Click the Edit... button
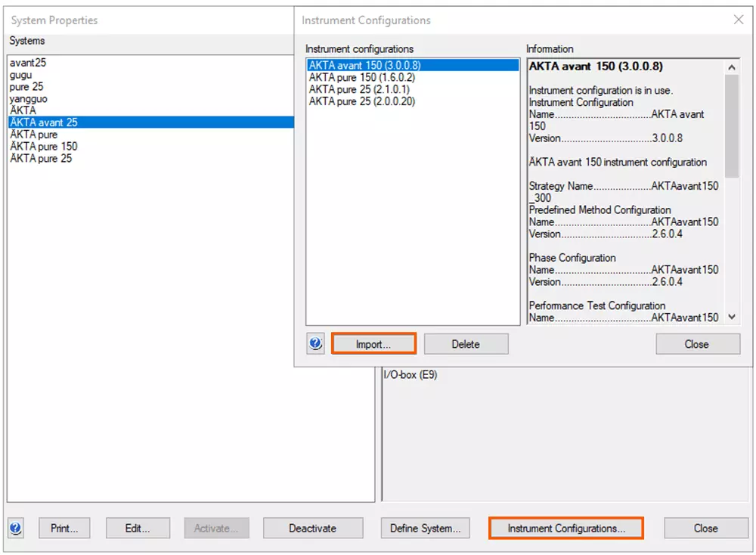The image size is (756, 555). pyautogui.click(x=137, y=529)
